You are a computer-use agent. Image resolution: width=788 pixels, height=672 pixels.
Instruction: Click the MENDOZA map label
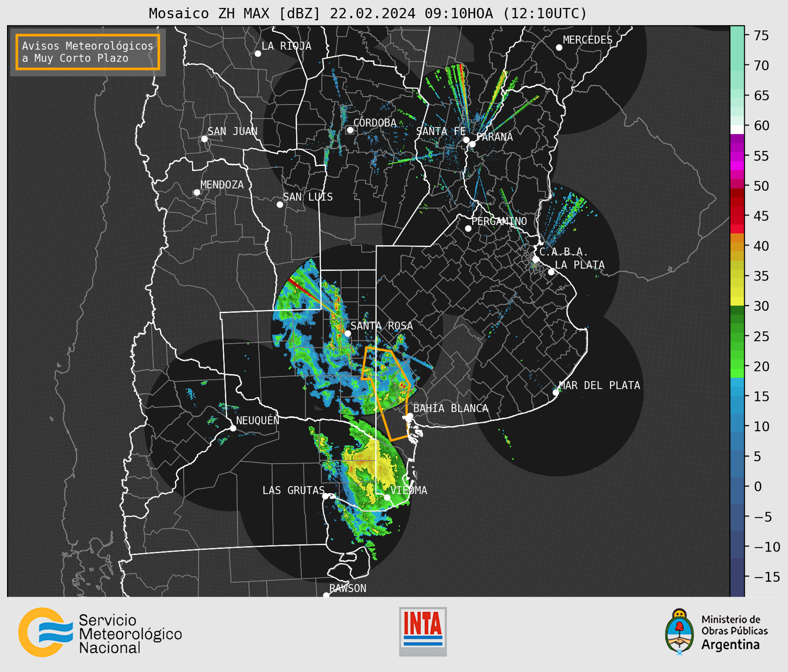(x=222, y=185)
